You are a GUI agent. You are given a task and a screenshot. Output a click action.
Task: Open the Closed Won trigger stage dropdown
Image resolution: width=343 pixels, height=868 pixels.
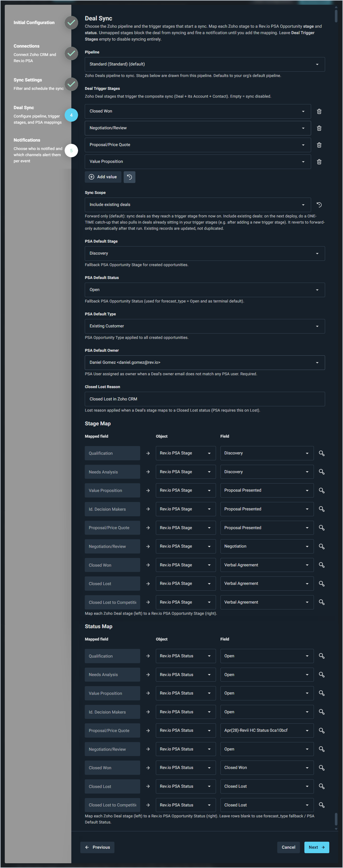point(198,111)
